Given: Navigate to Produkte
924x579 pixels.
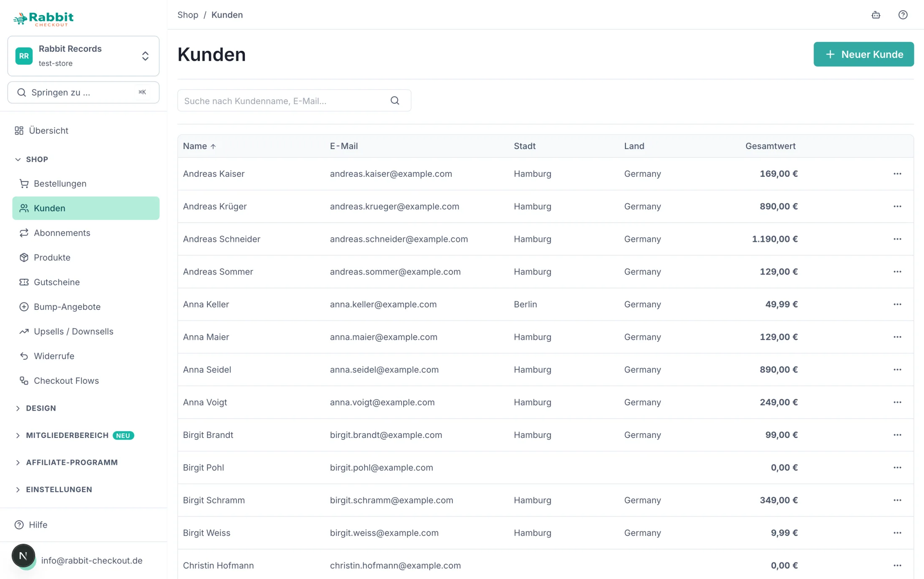Looking at the screenshot, I should coord(86,257).
